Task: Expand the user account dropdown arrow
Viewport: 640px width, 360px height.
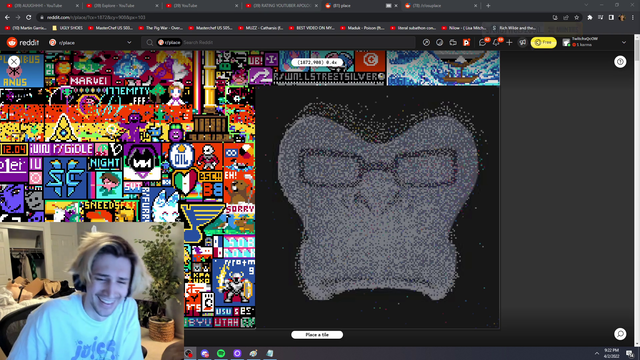Action: tap(624, 42)
